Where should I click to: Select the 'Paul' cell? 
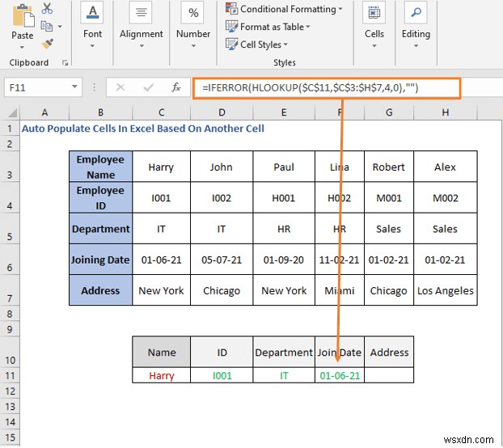[x=284, y=167]
